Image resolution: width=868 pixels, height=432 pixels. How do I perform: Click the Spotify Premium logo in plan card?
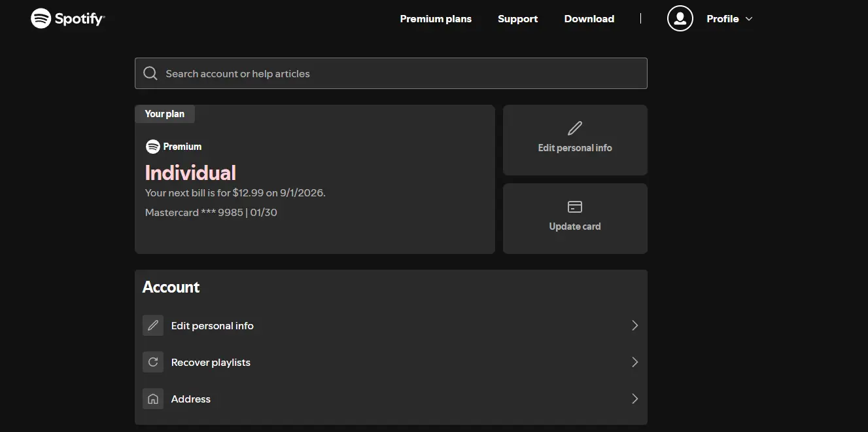pyautogui.click(x=173, y=147)
